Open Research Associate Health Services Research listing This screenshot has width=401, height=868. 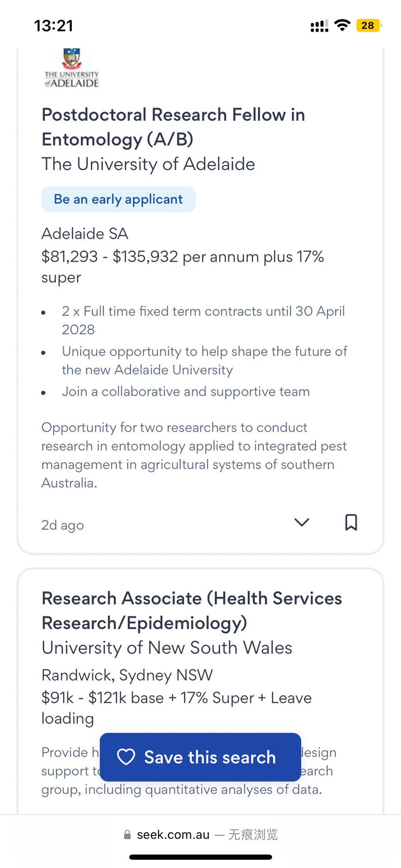(192, 611)
